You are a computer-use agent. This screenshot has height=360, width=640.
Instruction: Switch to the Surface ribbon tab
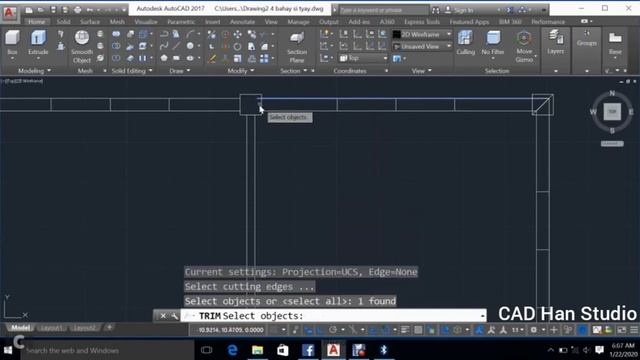(90, 22)
